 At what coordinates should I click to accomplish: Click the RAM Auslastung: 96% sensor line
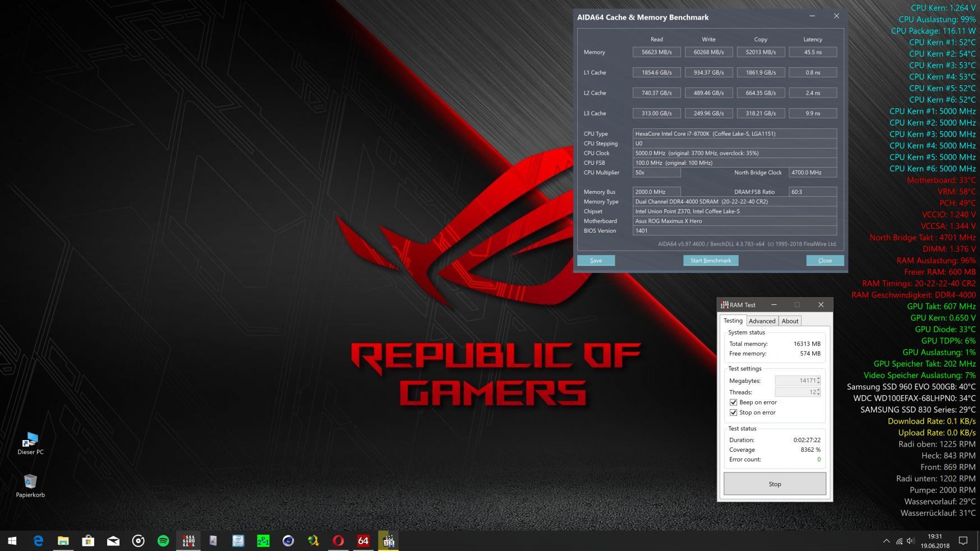(x=936, y=261)
